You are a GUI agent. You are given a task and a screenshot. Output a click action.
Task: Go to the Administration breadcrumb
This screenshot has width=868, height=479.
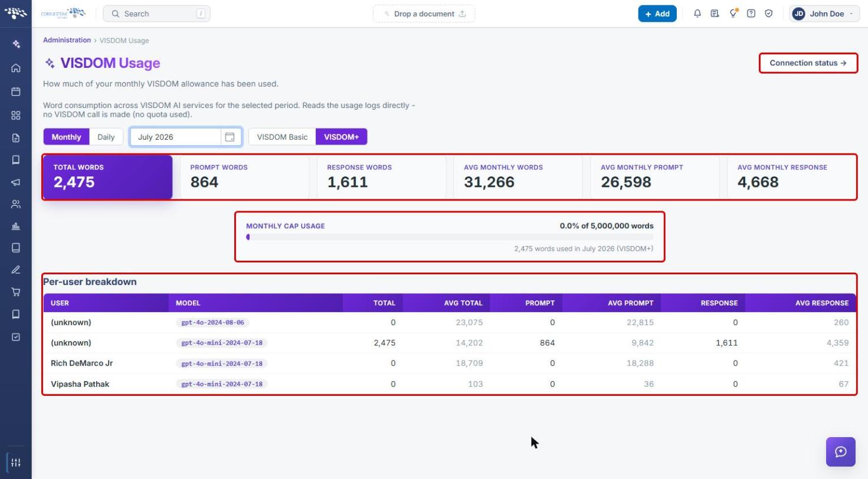(x=67, y=40)
